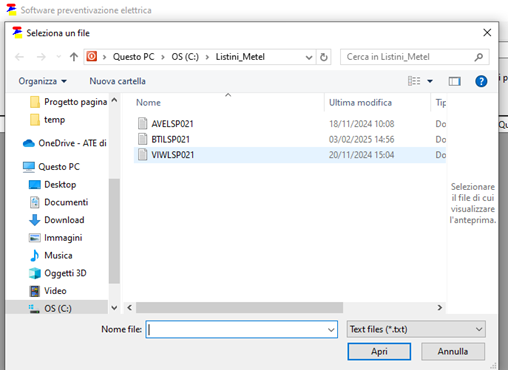Click the Download blue arrow icon
Image resolution: width=508 pixels, height=370 pixels.
[x=34, y=220]
